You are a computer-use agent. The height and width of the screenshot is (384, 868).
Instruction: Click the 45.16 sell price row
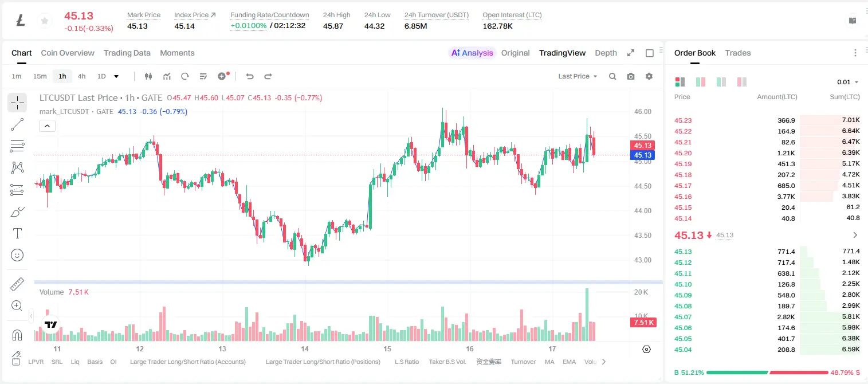click(x=767, y=197)
